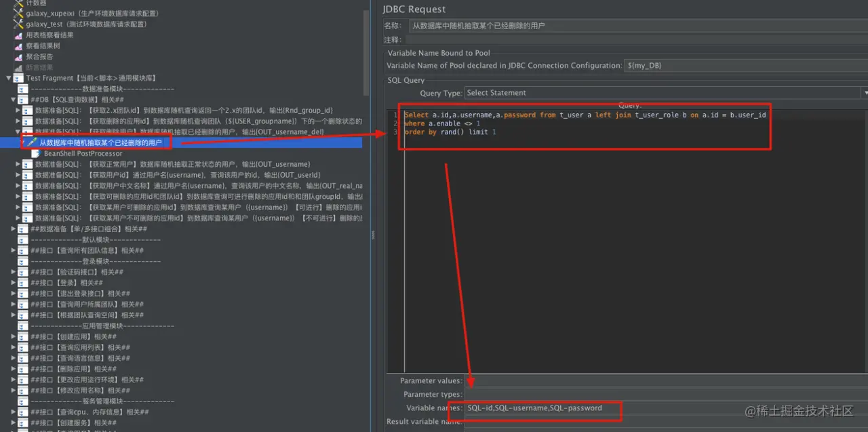Select the galaxy_xupeixi database config icon
The width and height of the screenshot is (868, 432).
pyautogui.click(x=18, y=13)
